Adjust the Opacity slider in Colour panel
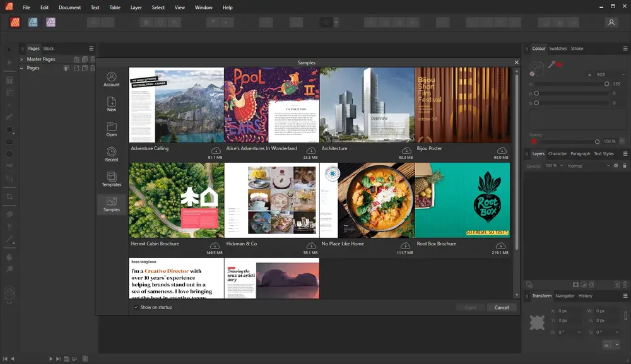Viewport: 631px width, 364px height. pyautogui.click(x=569, y=141)
